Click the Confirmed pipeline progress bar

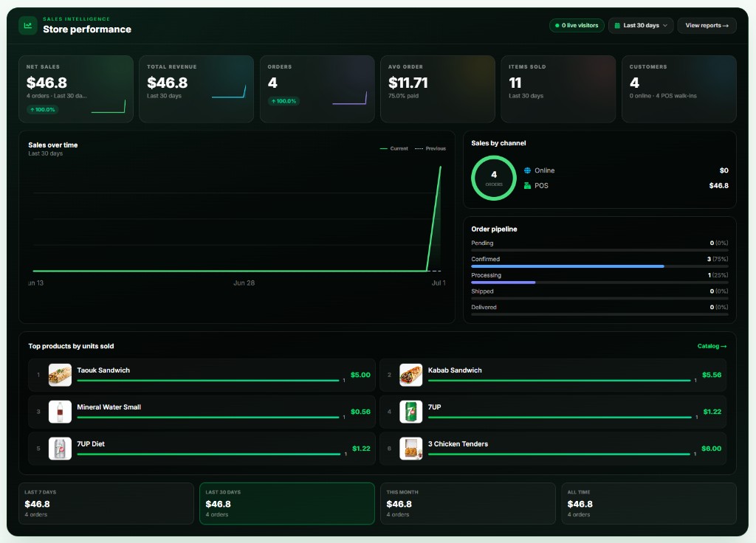pos(599,266)
